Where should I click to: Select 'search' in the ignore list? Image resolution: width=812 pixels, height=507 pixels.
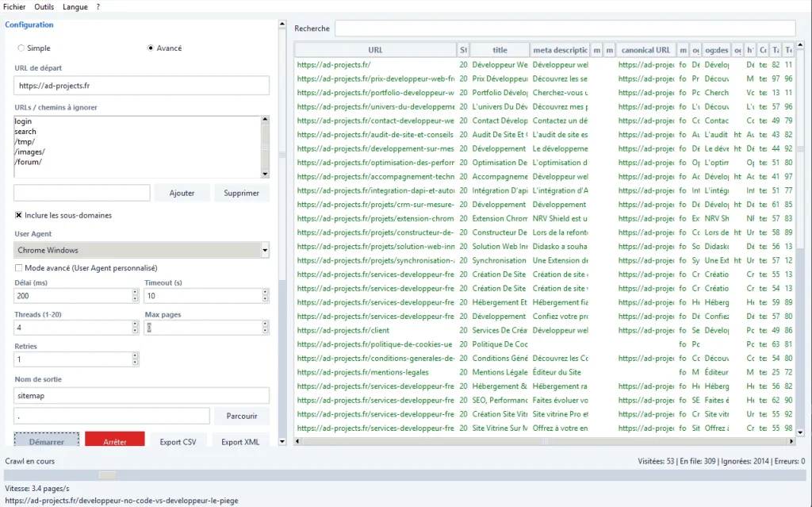click(x=25, y=131)
